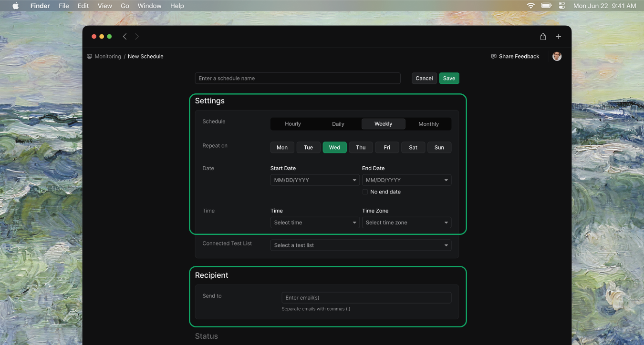Check the battery status icon
The width and height of the screenshot is (644, 345).
(x=546, y=6)
